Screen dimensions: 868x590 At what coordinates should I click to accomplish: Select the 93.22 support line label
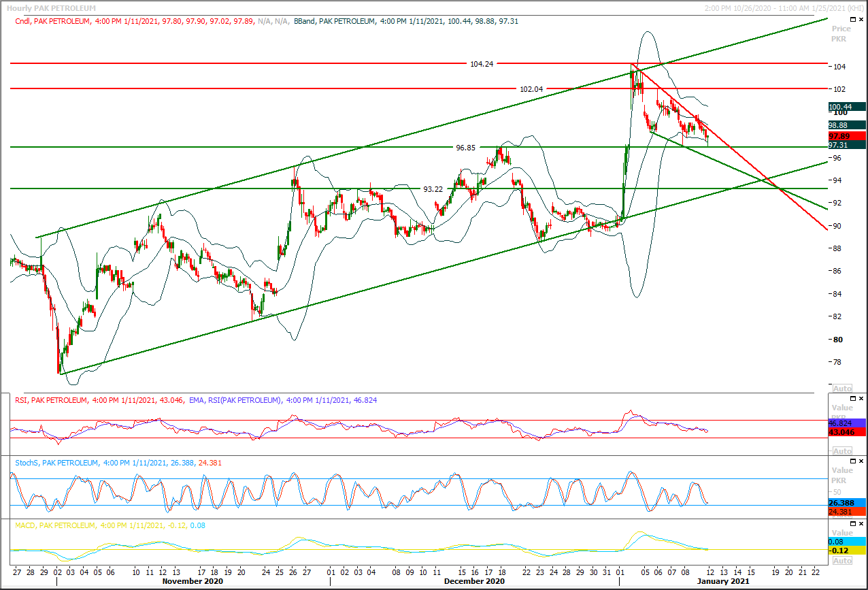(x=433, y=189)
